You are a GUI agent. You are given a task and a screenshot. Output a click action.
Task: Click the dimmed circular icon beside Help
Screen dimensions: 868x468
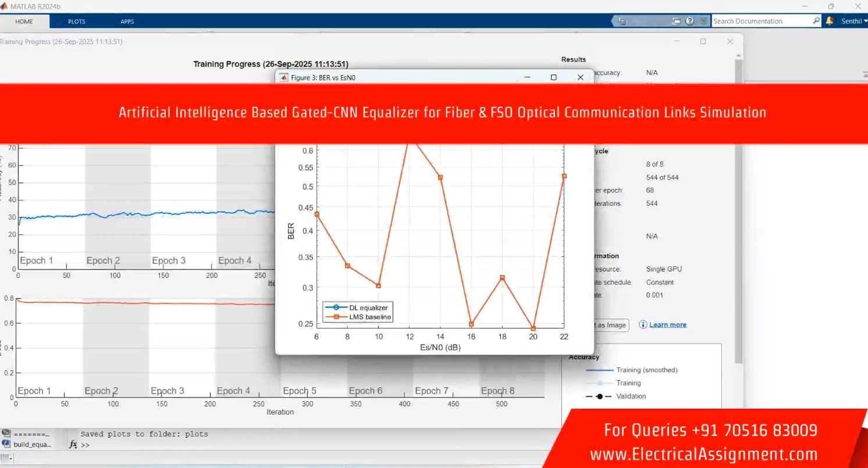[x=703, y=21]
